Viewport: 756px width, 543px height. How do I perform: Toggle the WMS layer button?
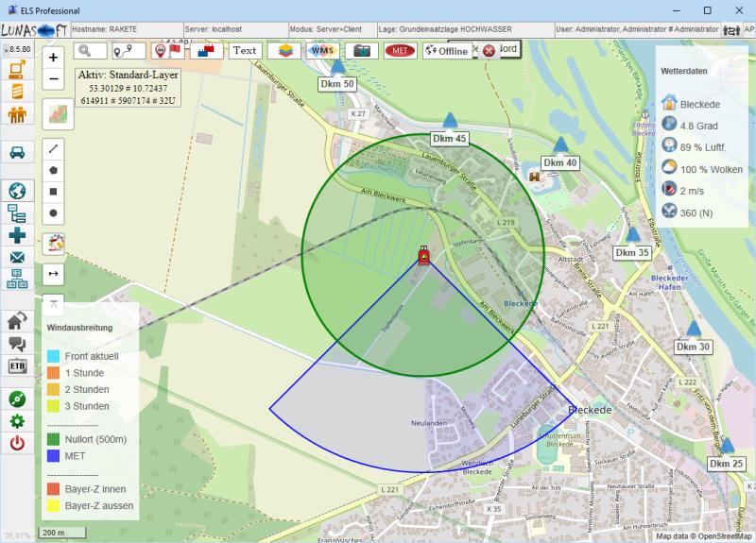pos(323,51)
